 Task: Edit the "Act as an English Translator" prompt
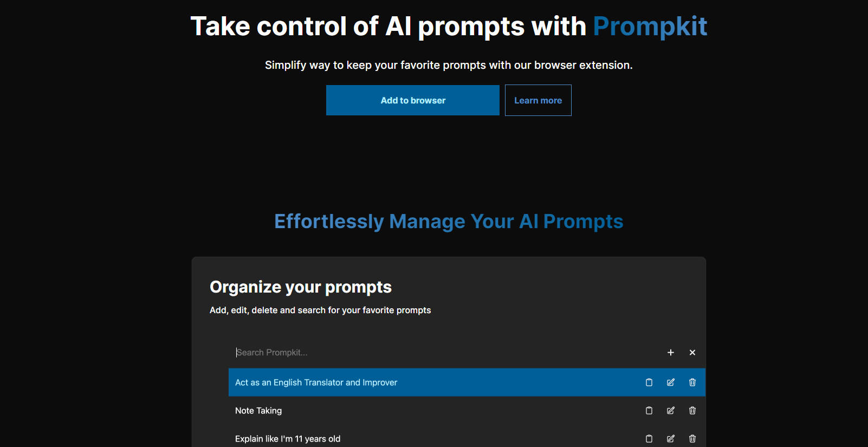(670, 382)
